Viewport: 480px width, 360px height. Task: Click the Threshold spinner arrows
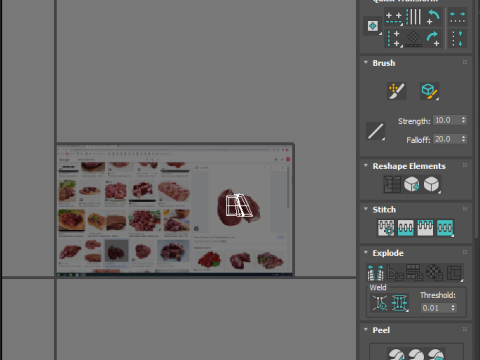(453, 308)
